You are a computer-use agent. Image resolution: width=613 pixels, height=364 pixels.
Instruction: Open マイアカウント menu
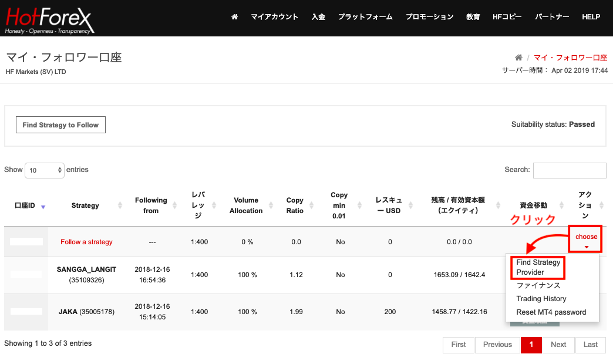tap(274, 17)
